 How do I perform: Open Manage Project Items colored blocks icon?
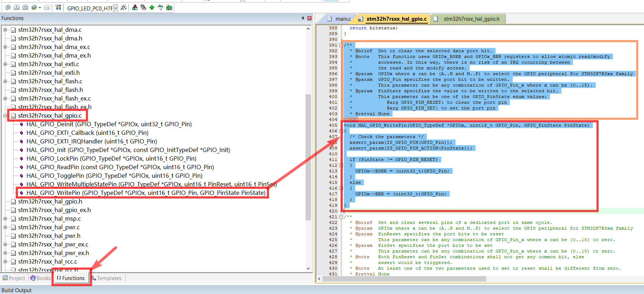click(135, 8)
